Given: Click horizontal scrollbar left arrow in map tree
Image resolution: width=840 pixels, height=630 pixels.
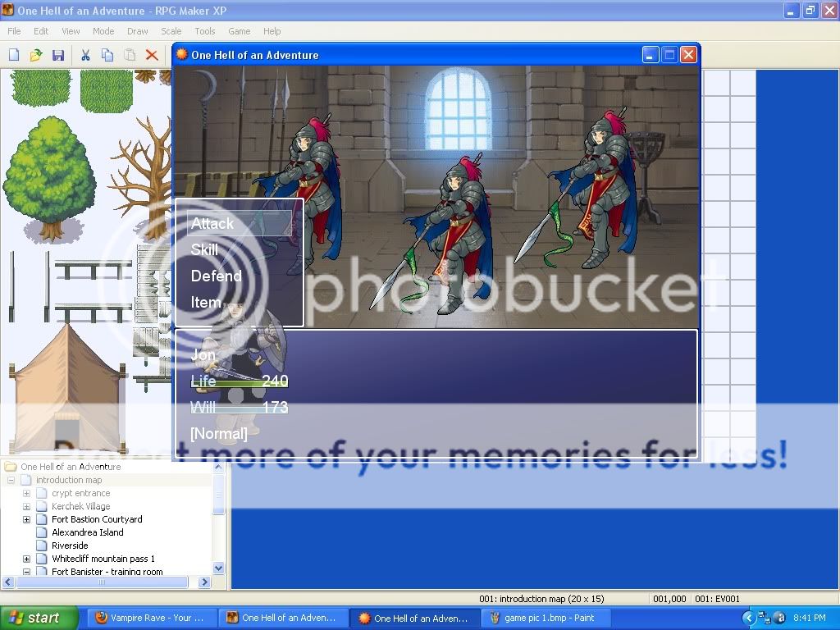Looking at the screenshot, I should pos(8,582).
